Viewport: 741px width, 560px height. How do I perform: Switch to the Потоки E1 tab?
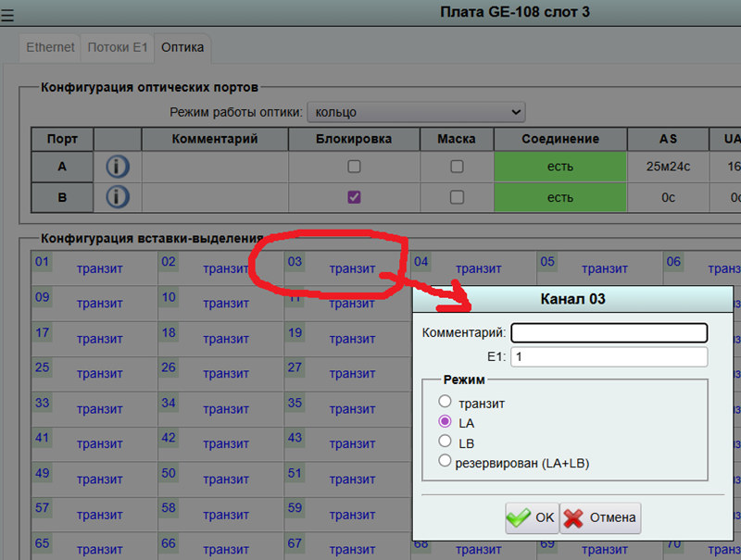[x=117, y=46]
